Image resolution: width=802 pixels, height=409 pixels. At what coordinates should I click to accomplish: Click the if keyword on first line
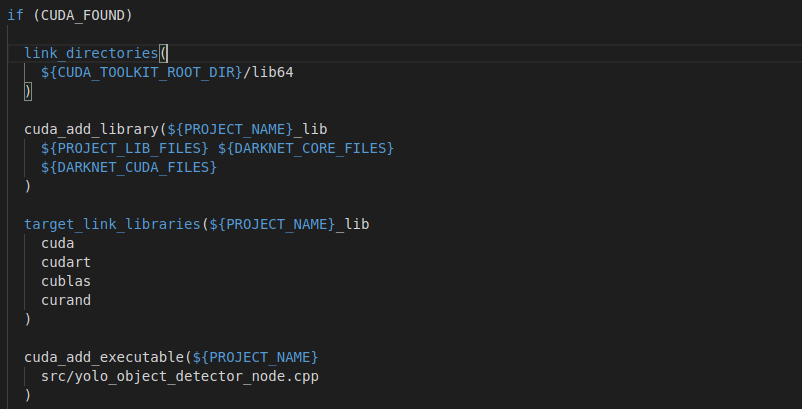15,15
